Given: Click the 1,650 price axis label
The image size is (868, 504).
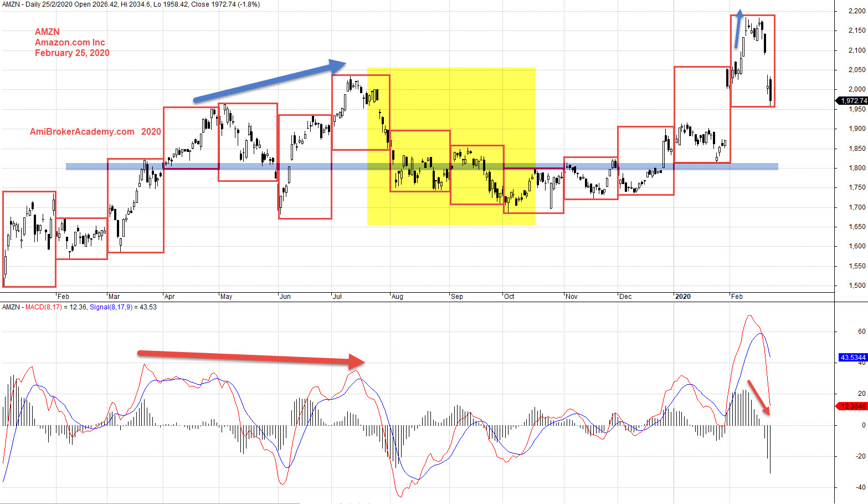Looking at the screenshot, I should coord(857,227).
